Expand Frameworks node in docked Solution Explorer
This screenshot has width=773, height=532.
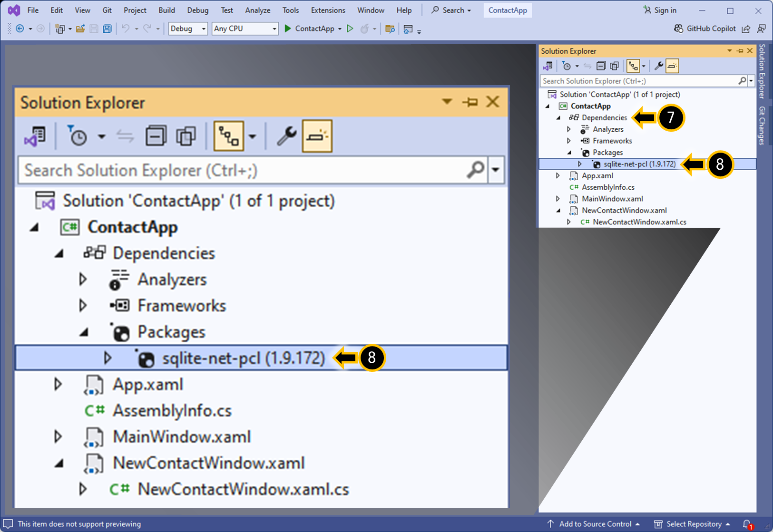(x=569, y=141)
